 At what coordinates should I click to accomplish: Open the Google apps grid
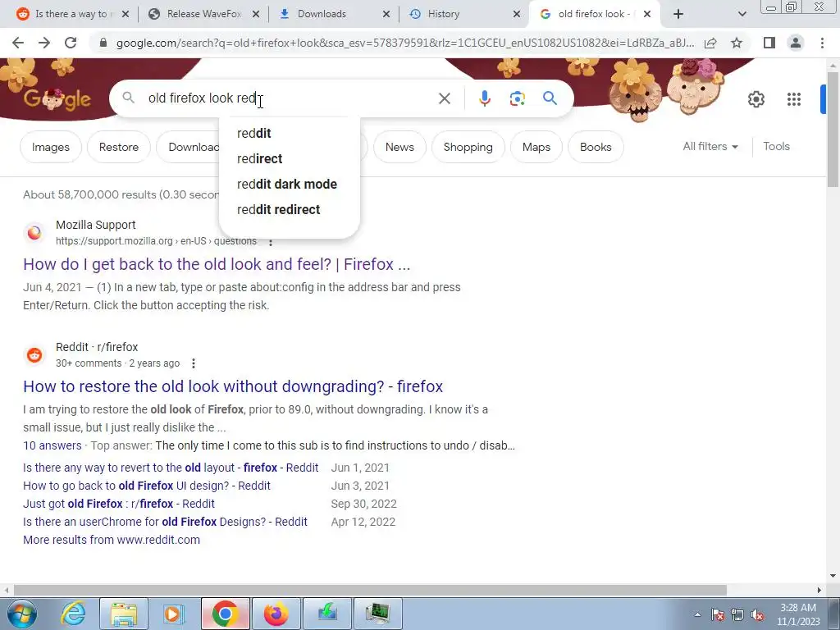794,99
